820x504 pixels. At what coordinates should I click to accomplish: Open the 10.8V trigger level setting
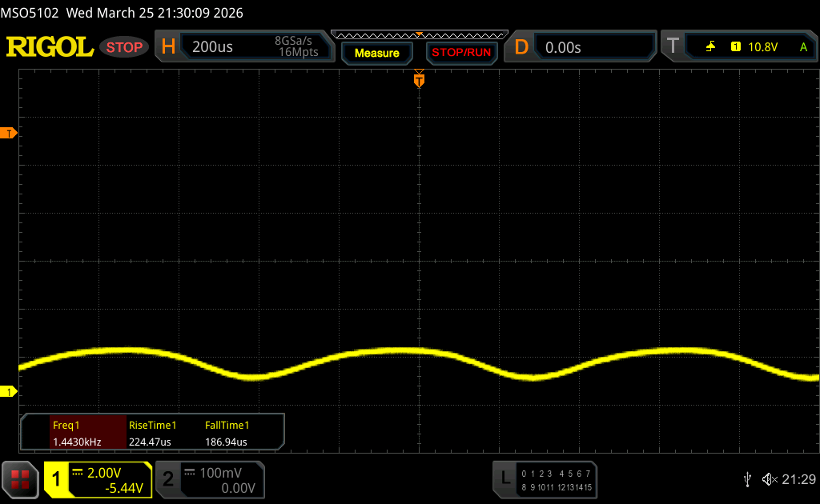point(762,47)
